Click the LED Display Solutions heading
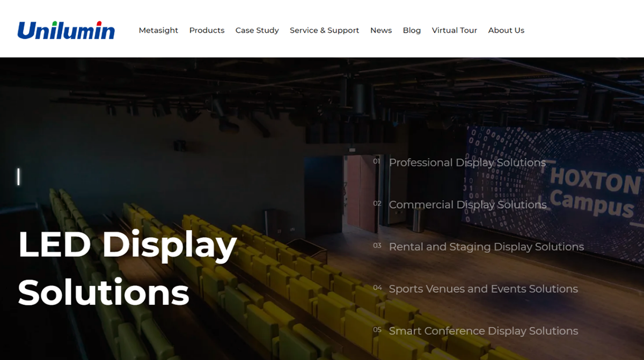 point(126,268)
